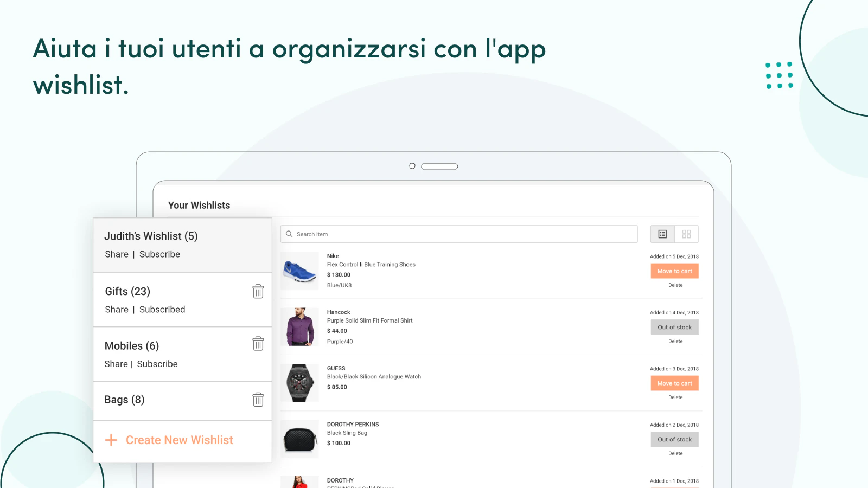Click the $ 44.00 price

coord(337,331)
